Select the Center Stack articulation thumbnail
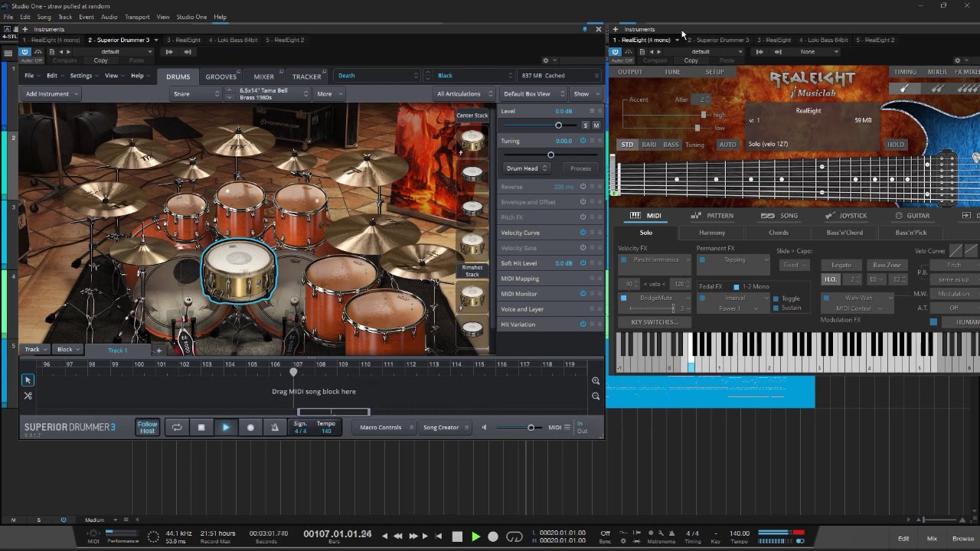 point(472,140)
